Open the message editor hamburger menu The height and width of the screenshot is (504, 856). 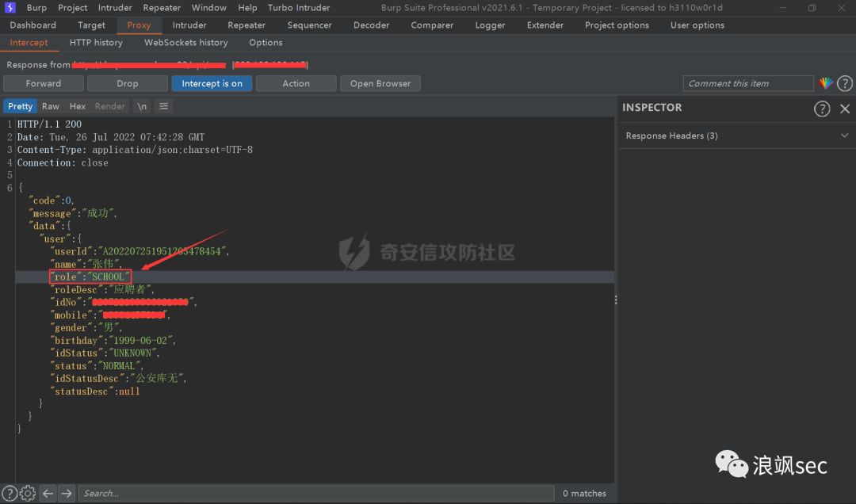click(x=163, y=106)
